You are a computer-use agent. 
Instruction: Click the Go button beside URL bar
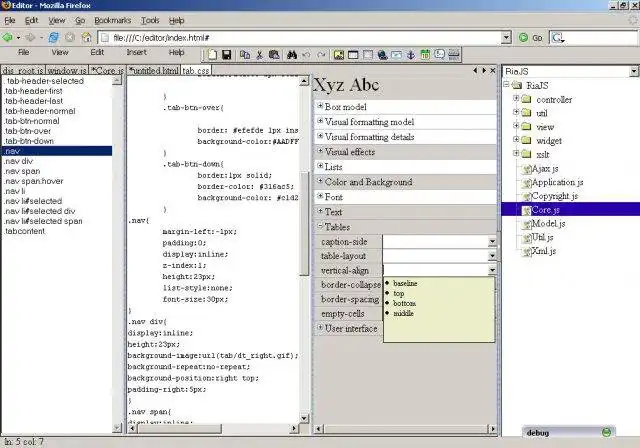(x=531, y=38)
